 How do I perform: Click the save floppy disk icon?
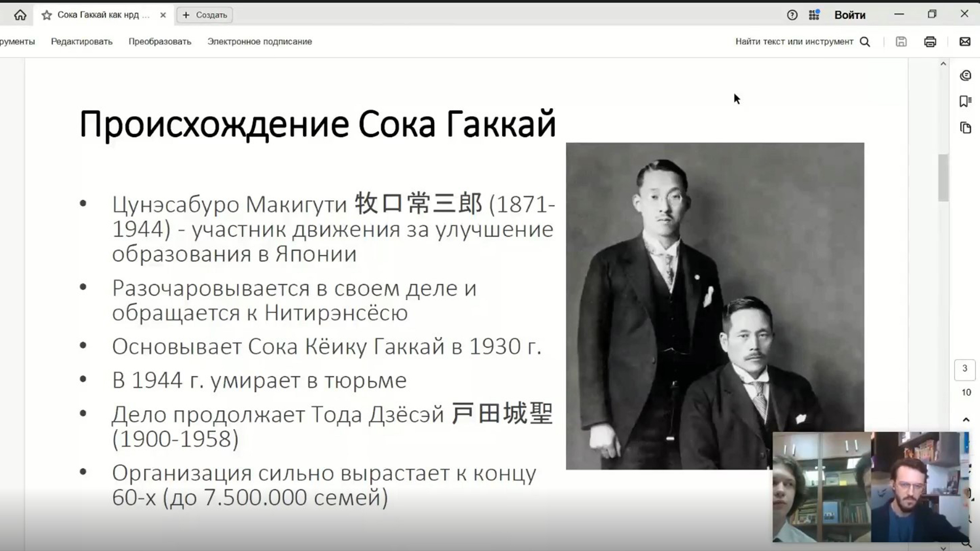(901, 41)
